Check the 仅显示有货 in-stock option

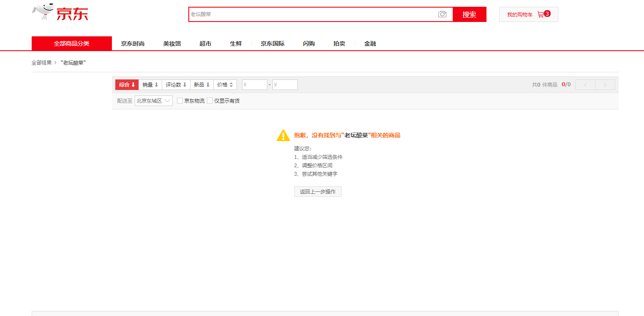(x=210, y=101)
